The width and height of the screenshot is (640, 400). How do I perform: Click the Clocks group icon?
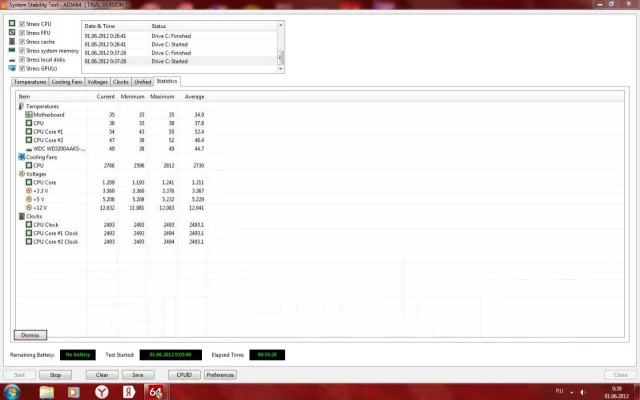coord(22,216)
